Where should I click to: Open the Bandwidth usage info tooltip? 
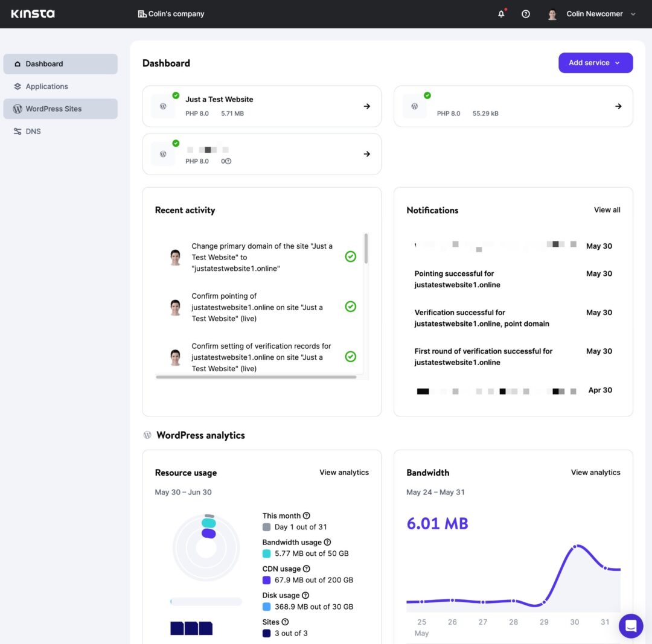click(x=327, y=541)
